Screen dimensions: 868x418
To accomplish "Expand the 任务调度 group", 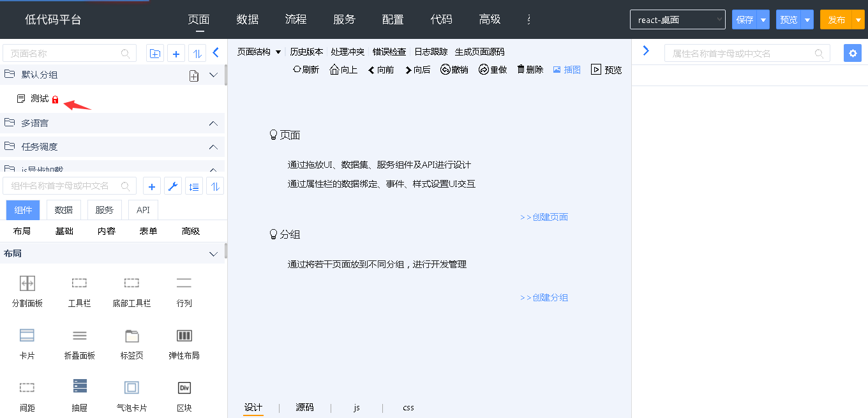I will point(214,147).
